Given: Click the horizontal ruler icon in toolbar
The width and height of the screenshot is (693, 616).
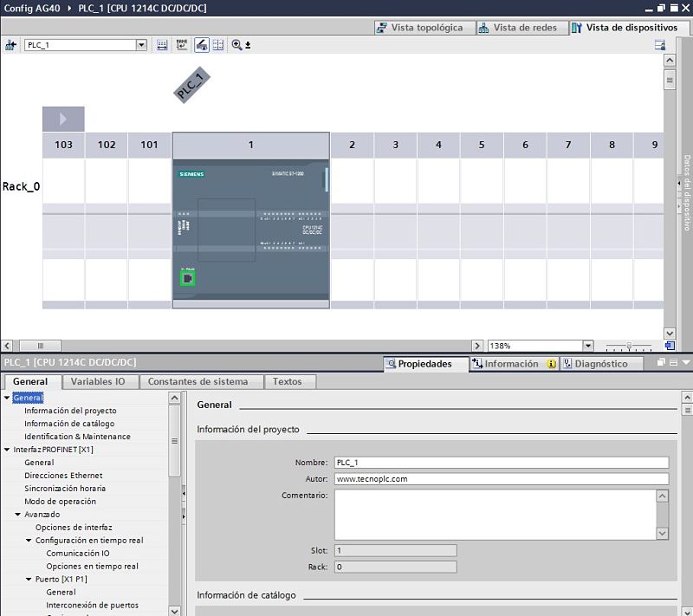Looking at the screenshot, I should point(161,45).
